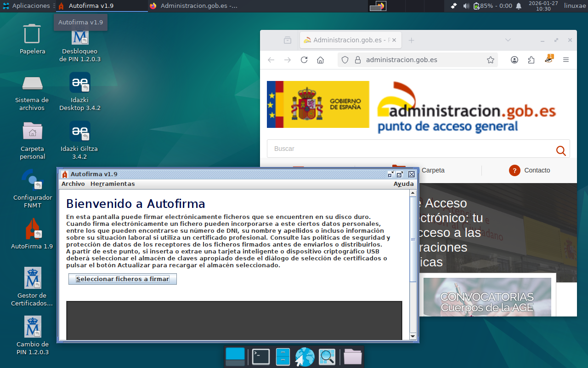588x368 pixels.
Task: Open the AutoFirma 1.9 desktop icon
Action: click(x=32, y=229)
